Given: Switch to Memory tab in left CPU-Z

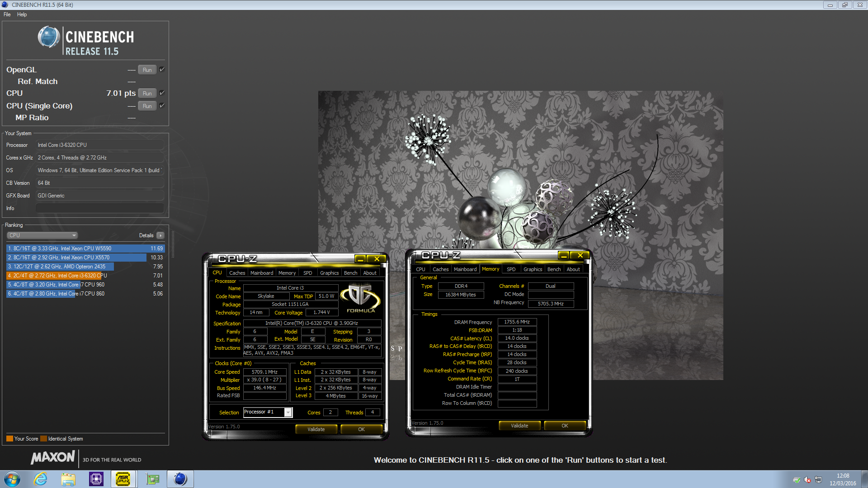Looking at the screenshot, I should pyautogui.click(x=287, y=273).
